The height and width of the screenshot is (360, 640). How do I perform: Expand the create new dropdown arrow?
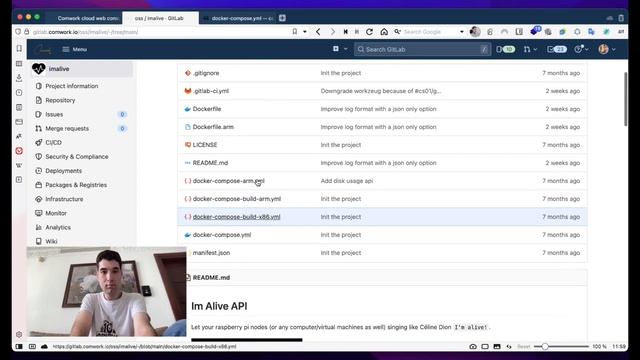point(345,49)
